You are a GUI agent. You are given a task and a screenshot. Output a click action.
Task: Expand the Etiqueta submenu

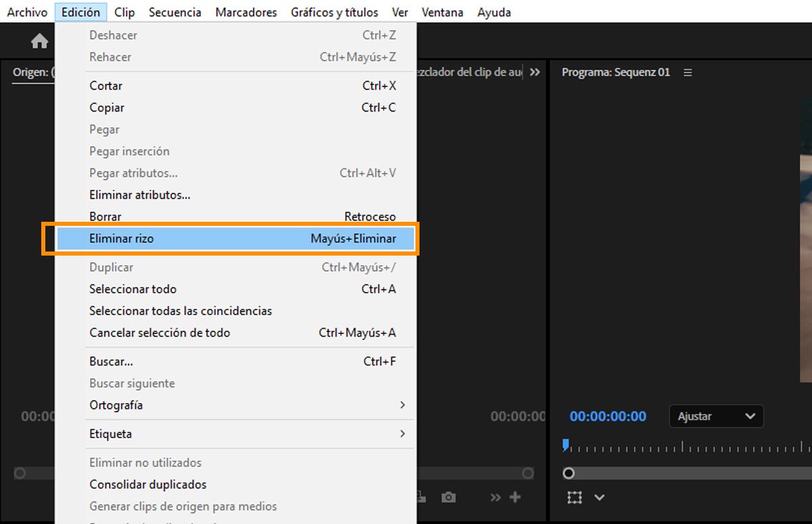tap(235, 433)
